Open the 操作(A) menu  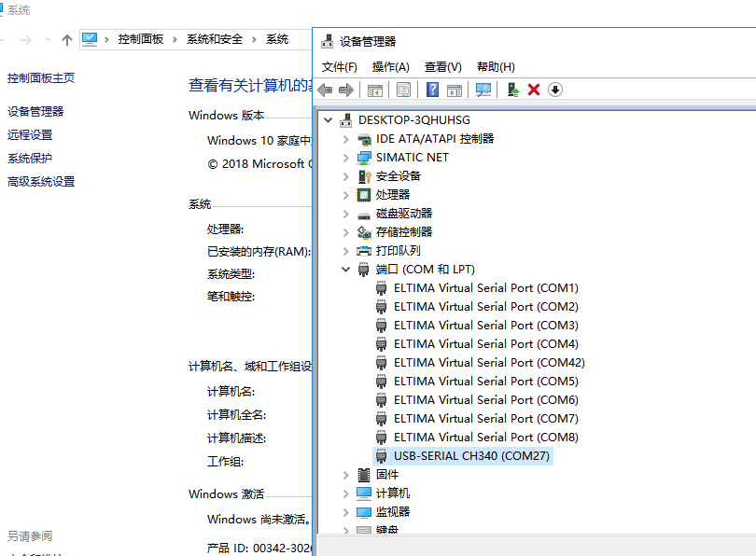390,67
